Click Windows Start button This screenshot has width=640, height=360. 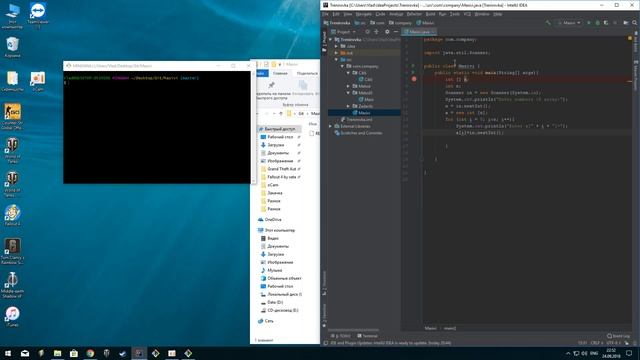(8, 353)
